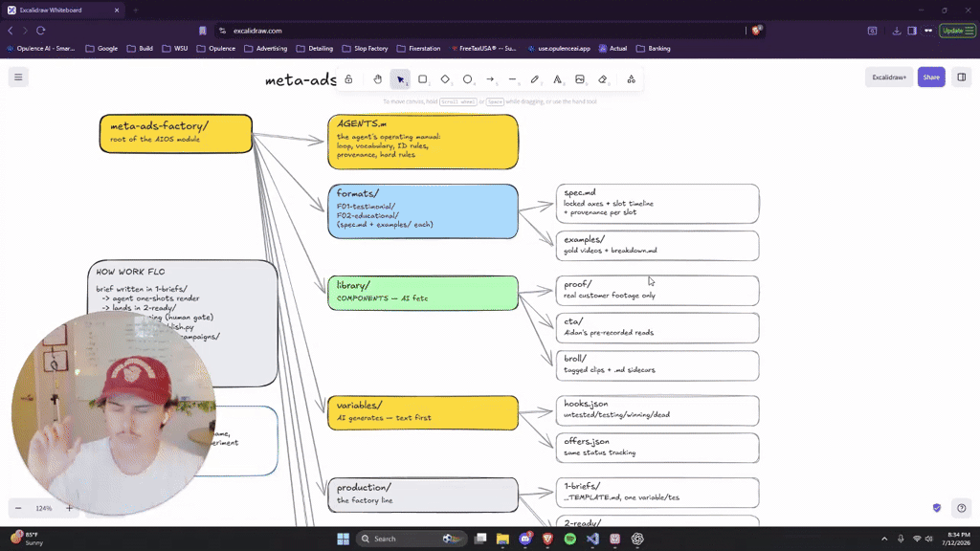
Task: Click the browser Update button
Action: (x=957, y=31)
